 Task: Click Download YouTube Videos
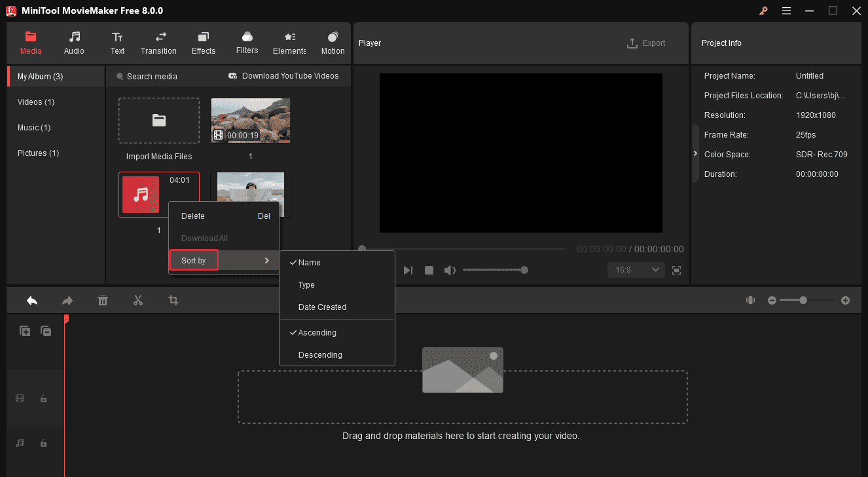point(283,76)
